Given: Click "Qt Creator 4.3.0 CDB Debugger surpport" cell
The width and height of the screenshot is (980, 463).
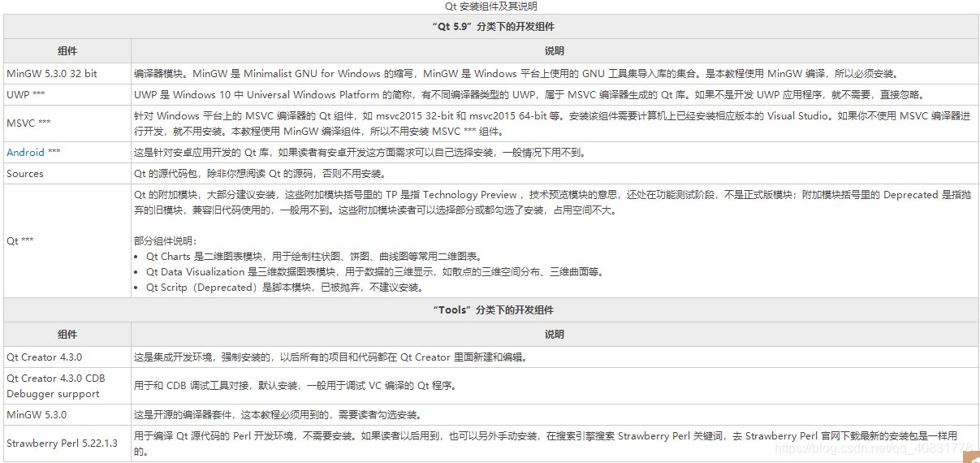Looking at the screenshot, I should [67, 386].
